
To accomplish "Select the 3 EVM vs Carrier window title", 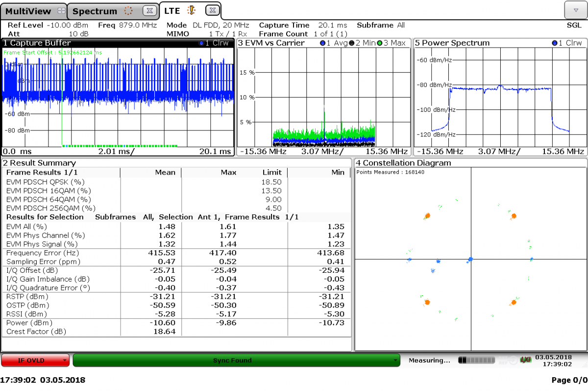I will pyautogui.click(x=271, y=43).
